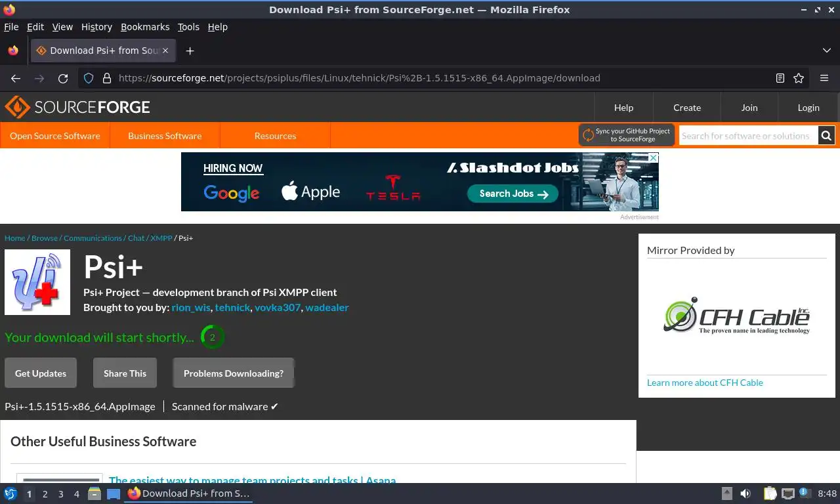Open the volume speaker tray icon
The width and height of the screenshot is (840, 504).
pyautogui.click(x=745, y=493)
